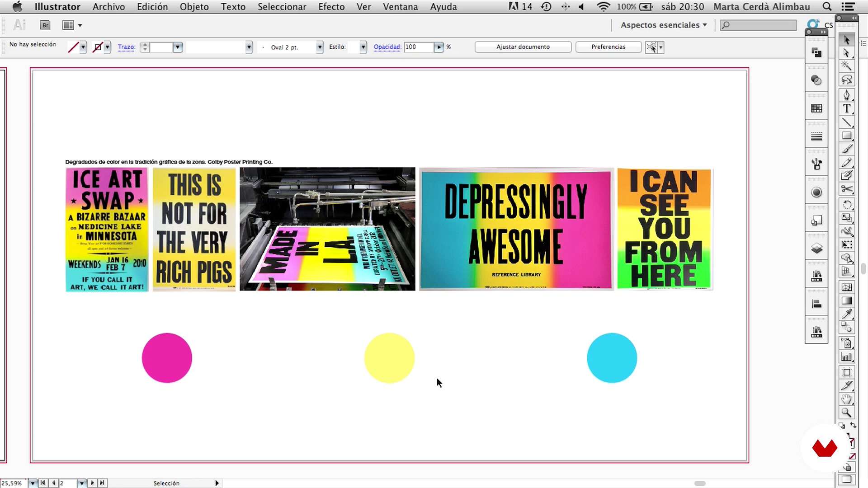Open the Edición menu

pos(152,7)
